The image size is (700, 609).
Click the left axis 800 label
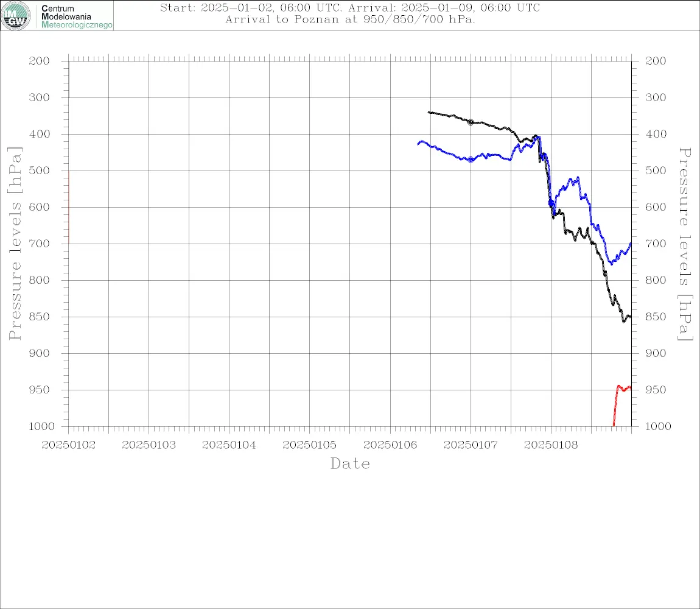click(40, 280)
